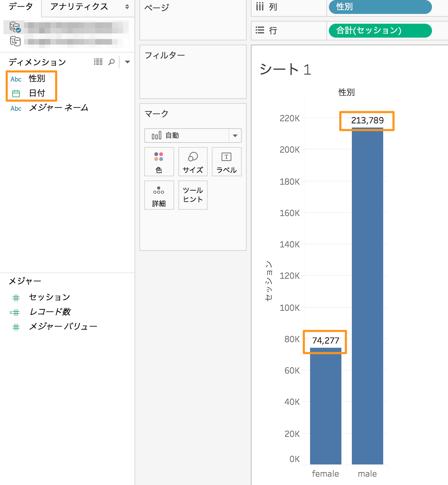Click the ディメンション section header

click(37, 62)
